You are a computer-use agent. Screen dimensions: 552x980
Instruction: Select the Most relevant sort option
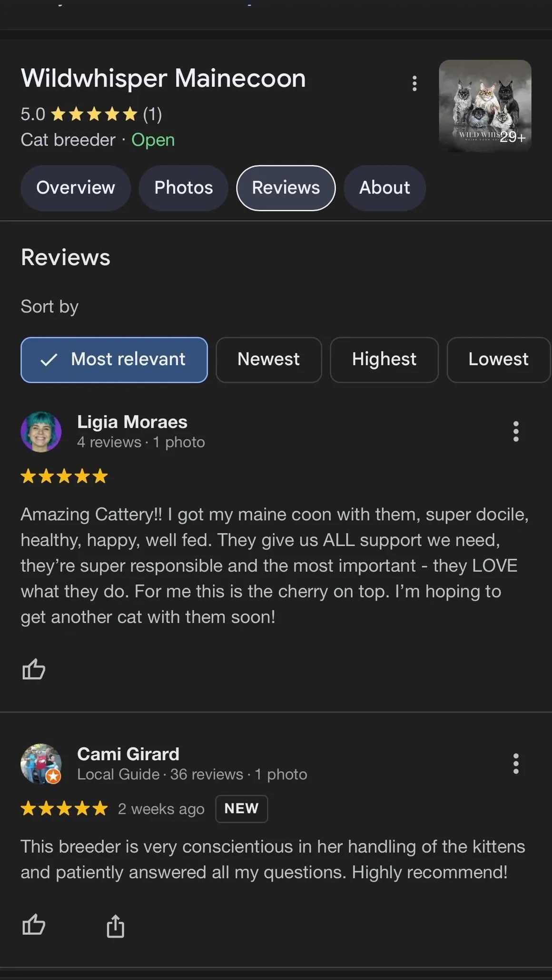tap(114, 360)
